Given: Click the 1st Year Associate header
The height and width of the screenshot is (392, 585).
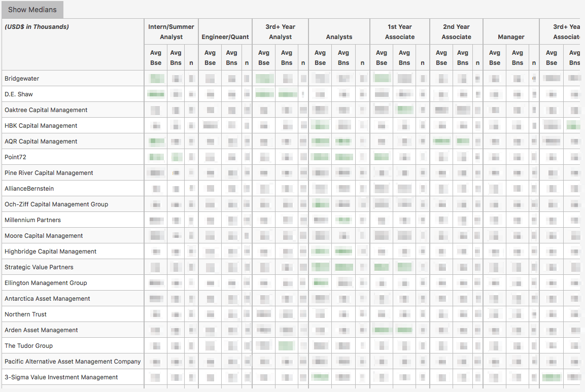Looking at the screenshot, I should click(400, 32).
